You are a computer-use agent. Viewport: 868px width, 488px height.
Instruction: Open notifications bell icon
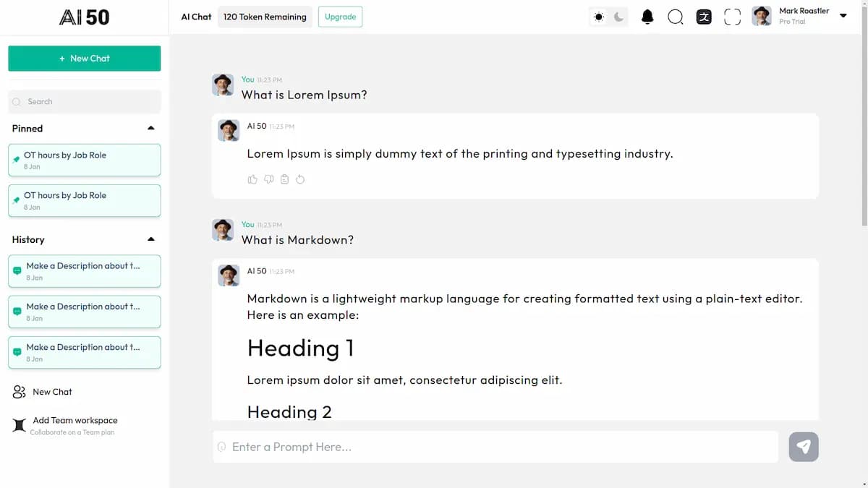pyautogui.click(x=647, y=17)
